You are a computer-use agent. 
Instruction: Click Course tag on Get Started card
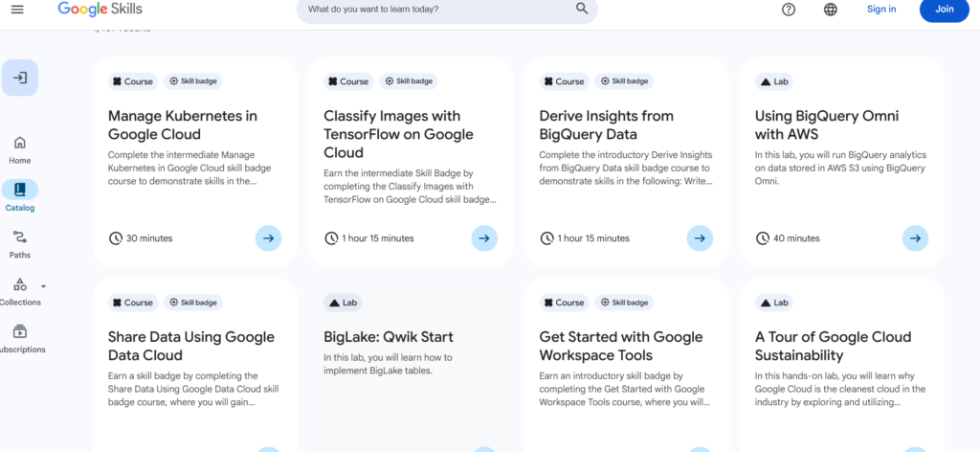pos(565,303)
